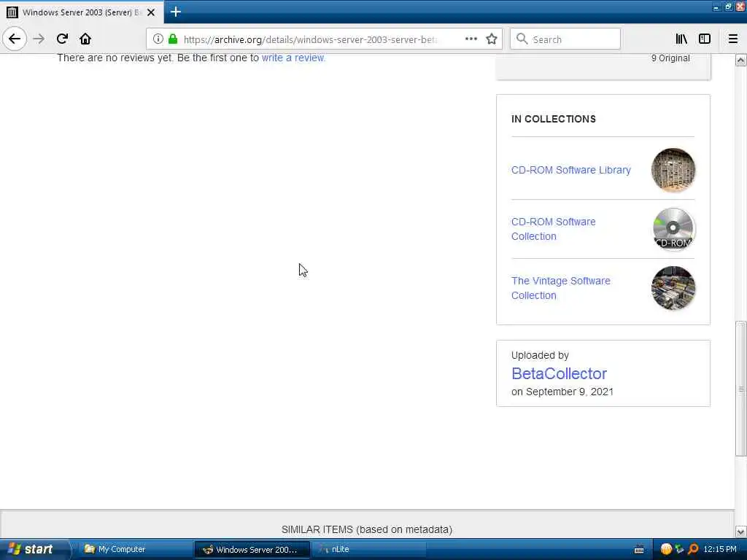Click the archive.org URL address field
Screen dimensions: 747x560
[309, 39]
